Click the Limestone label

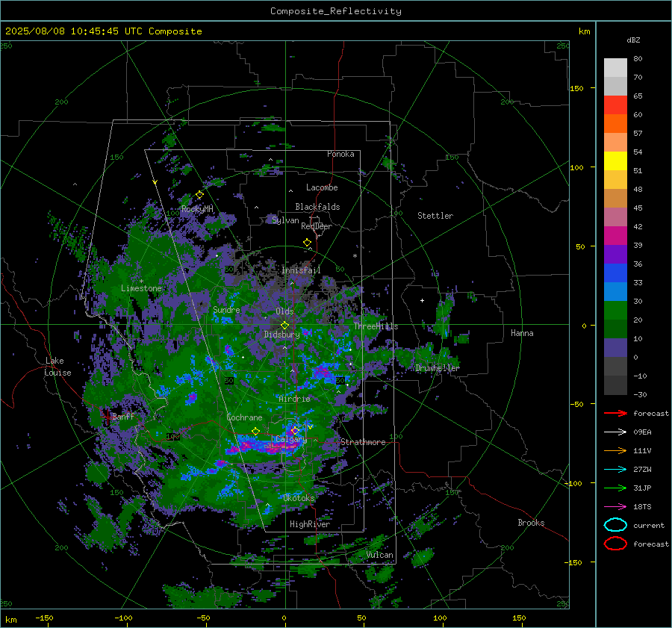click(x=141, y=288)
